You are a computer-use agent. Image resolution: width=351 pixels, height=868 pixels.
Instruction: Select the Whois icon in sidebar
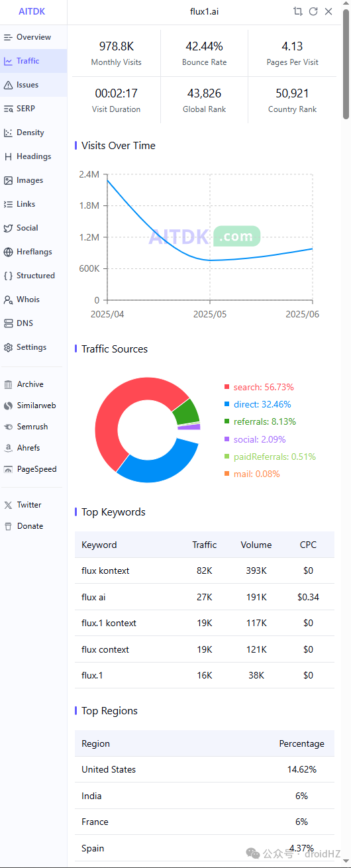pyautogui.click(x=8, y=299)
